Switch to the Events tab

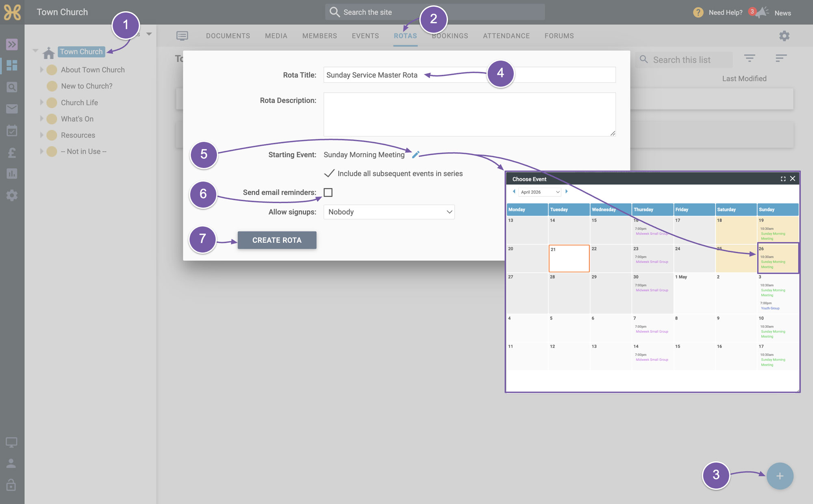pos(365,36)
